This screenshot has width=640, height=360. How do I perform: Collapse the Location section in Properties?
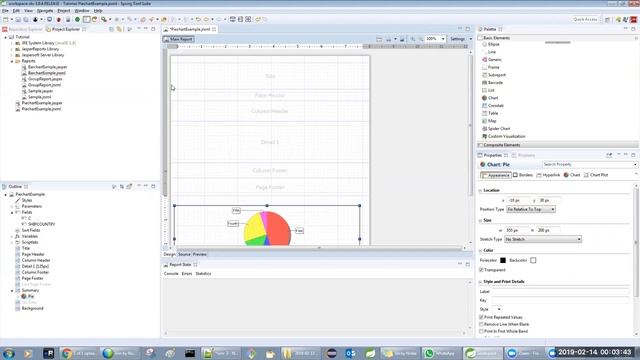481,191
